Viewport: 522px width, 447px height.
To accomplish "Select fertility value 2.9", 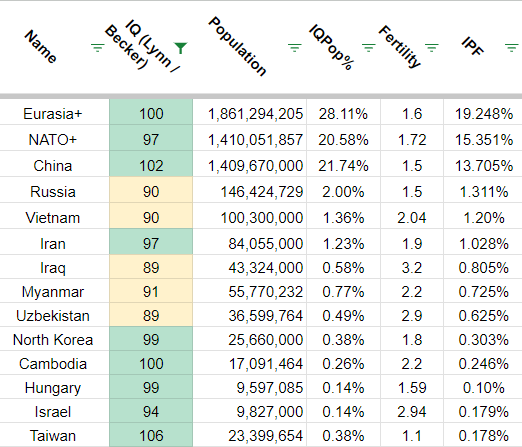I will tap(412, 316).
